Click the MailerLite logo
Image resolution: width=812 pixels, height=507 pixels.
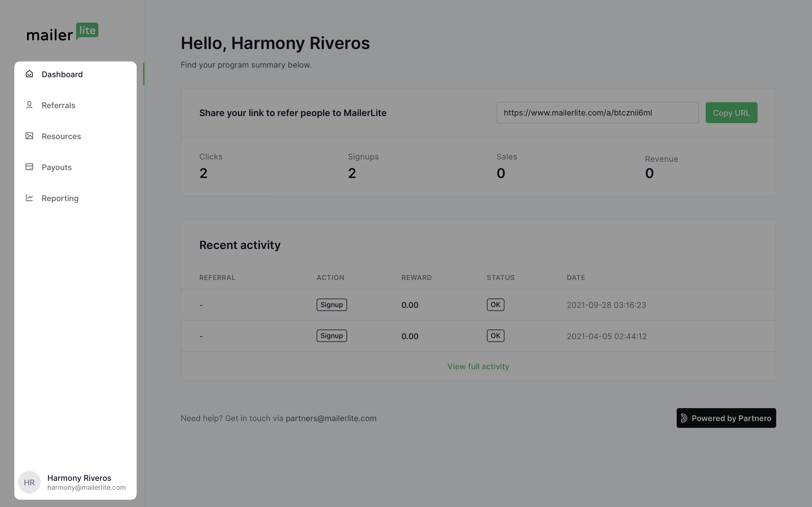(62, 32)
